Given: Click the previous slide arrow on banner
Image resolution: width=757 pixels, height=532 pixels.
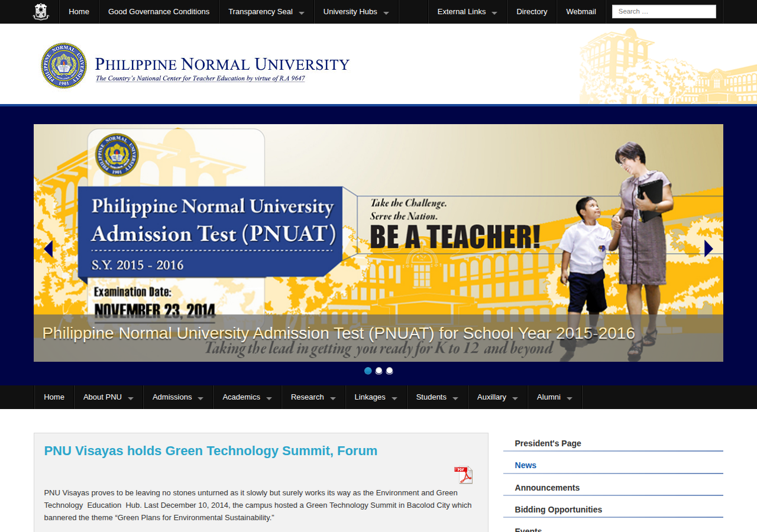Looking at the screenshot, I should (48, 249).
